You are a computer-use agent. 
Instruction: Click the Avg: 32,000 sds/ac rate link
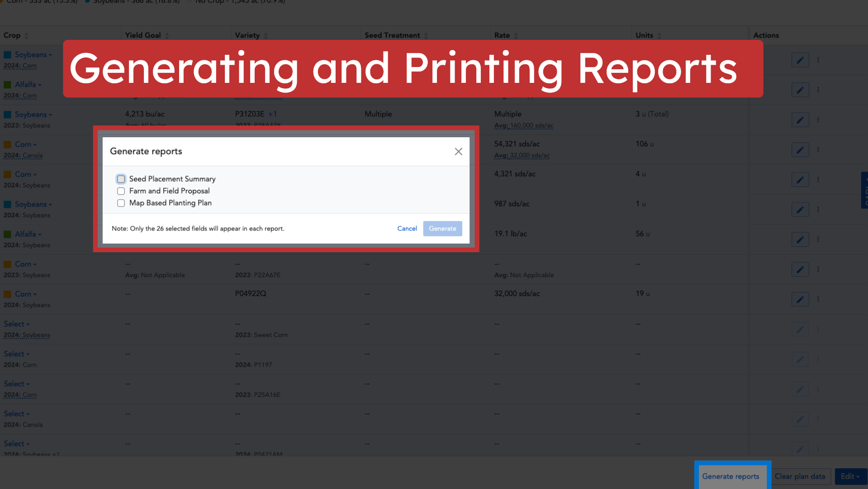click(x=522, y=155)
